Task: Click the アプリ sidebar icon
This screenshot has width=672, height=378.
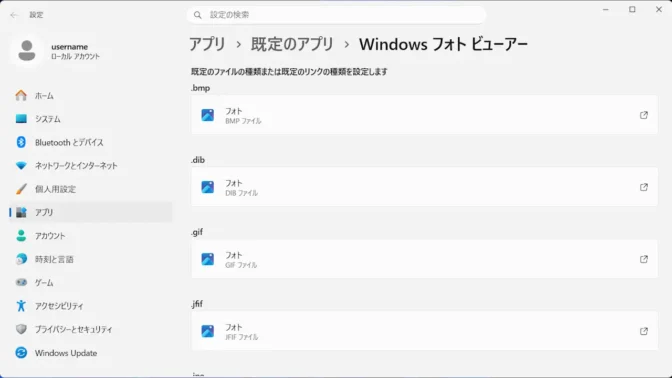Action: click(21, 212)
